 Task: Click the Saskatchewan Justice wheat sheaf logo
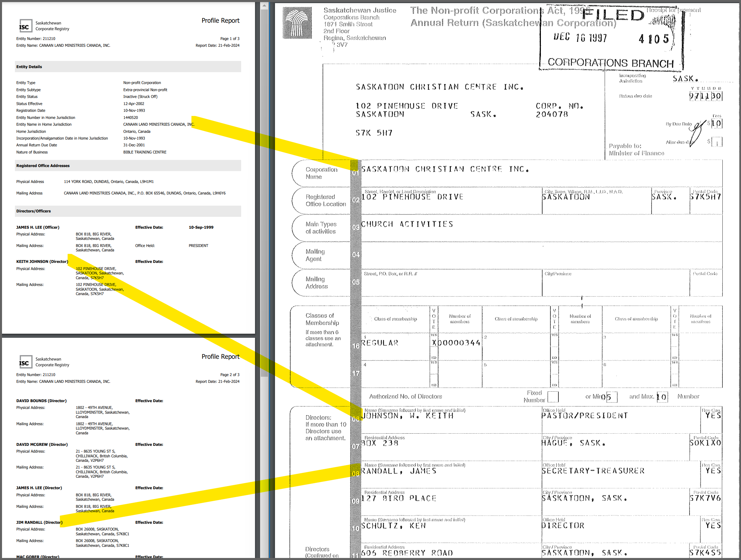coord(297,23)
